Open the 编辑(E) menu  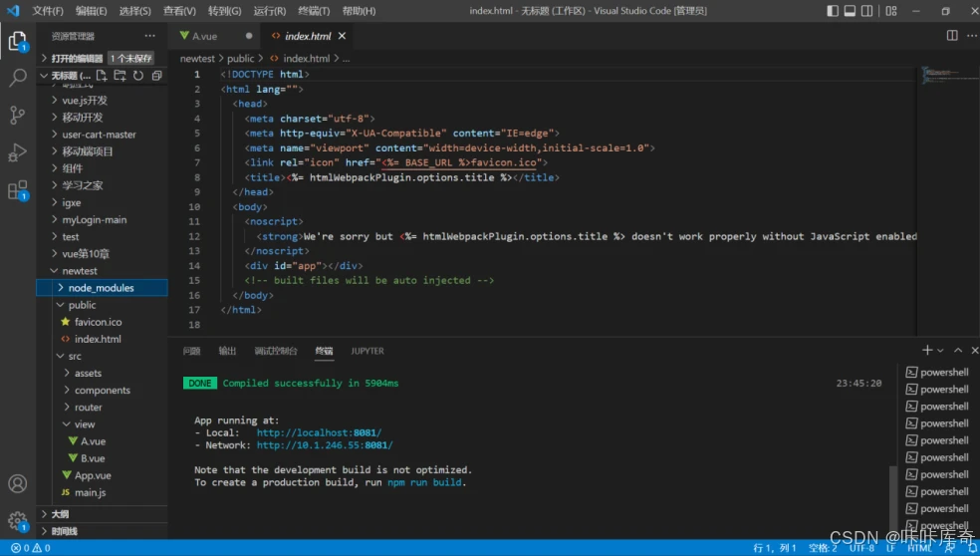click(x=92, y=11)
